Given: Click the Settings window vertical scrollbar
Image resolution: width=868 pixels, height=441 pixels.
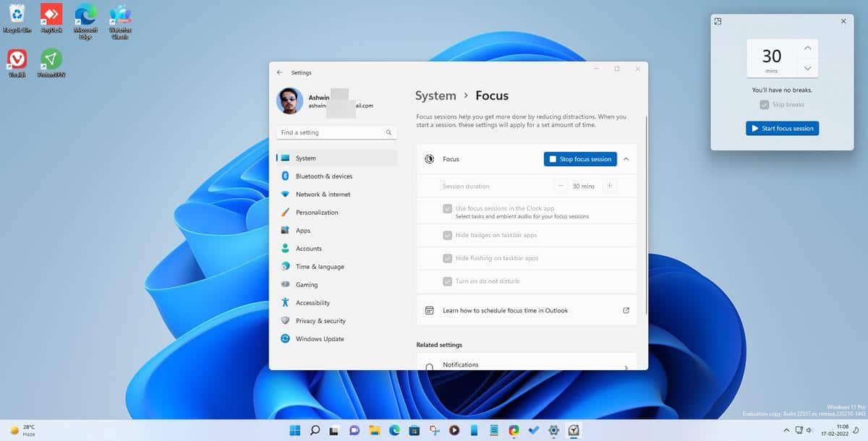Looking at the screenshot, I should pos(647,217).
